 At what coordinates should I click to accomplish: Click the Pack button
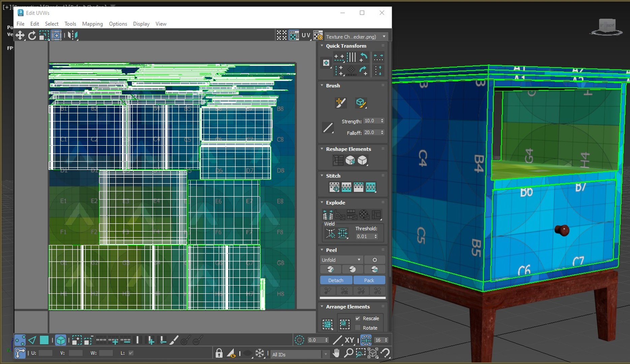(x=369, y=280)
